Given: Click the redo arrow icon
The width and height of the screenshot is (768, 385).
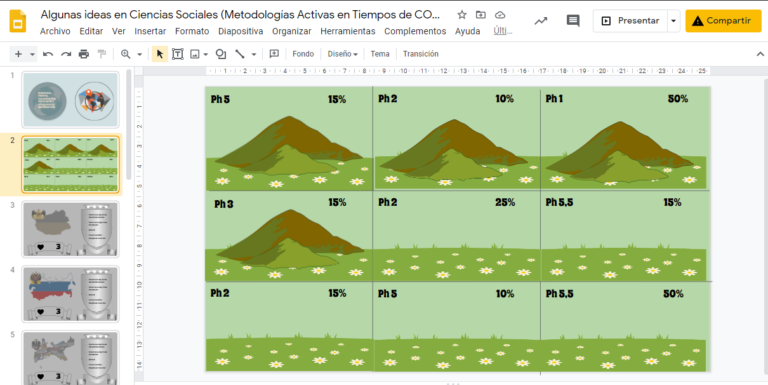Looking at the screenshot, I should coord(66,54).
